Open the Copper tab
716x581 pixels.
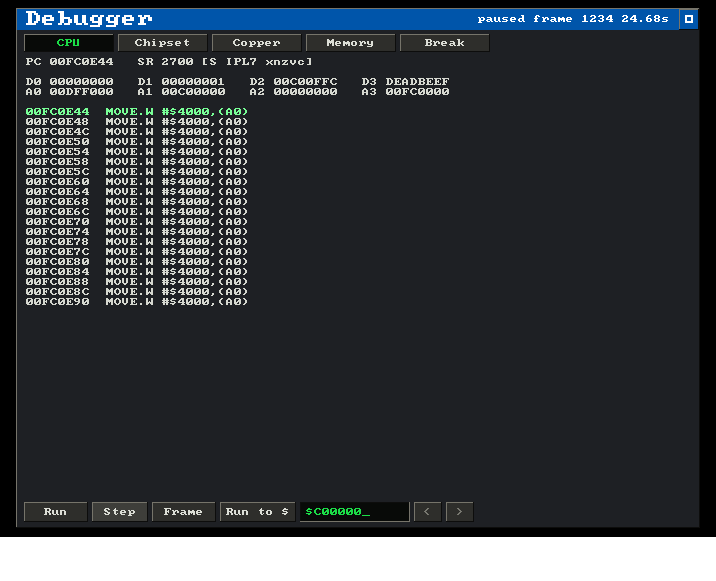pos(257,42)
